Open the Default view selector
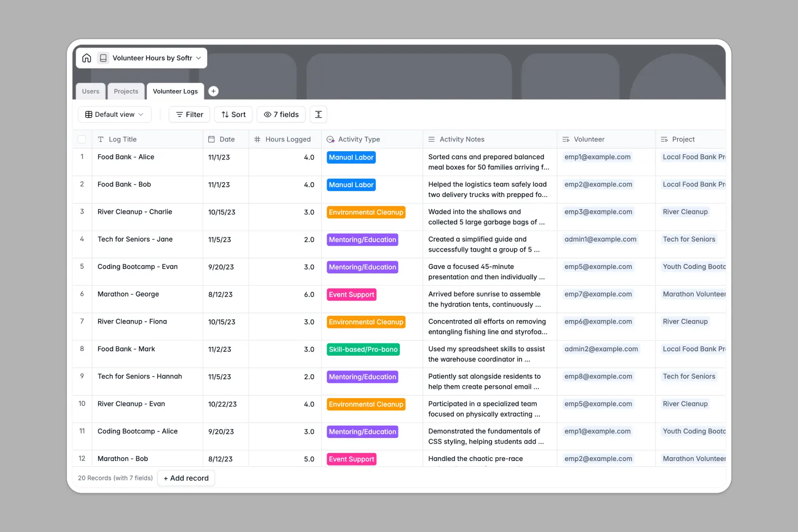The height and width of the screenshot is (532, 798). tap(114, 114)
